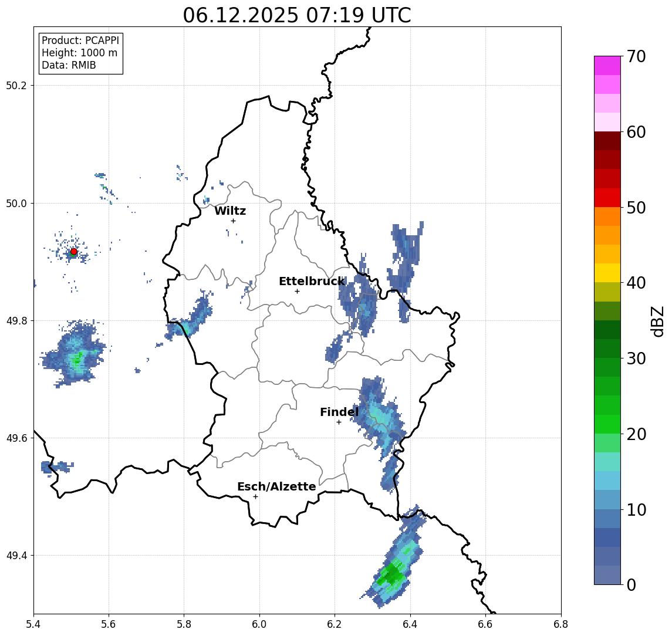Click the orange swatch just below 50 dBZ
This screenshot has height=636, width=672.
click(x=607, y=216)
